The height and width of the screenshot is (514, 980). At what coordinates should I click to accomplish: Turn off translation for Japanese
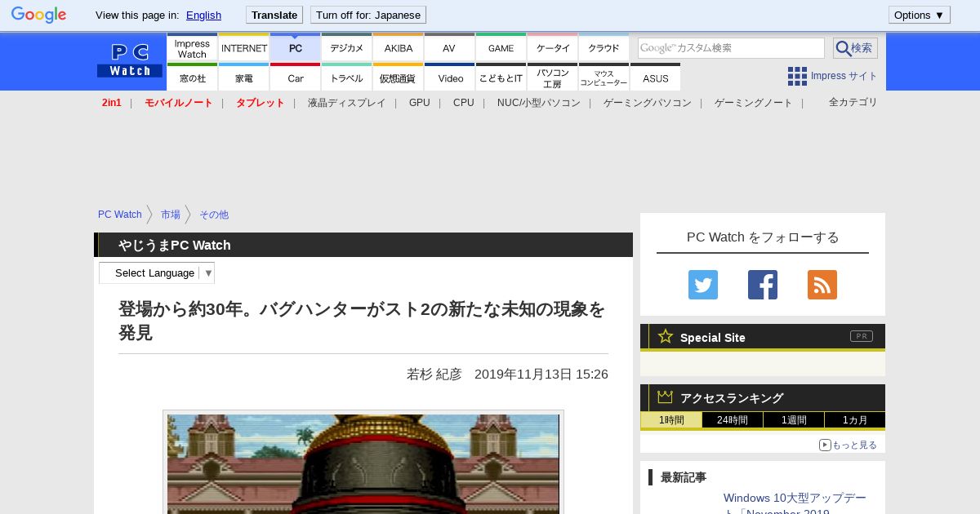368,15
